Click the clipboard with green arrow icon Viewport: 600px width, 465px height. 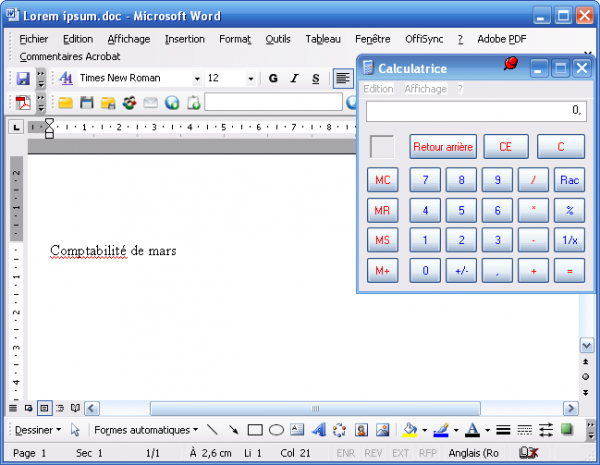click(194, 103)
